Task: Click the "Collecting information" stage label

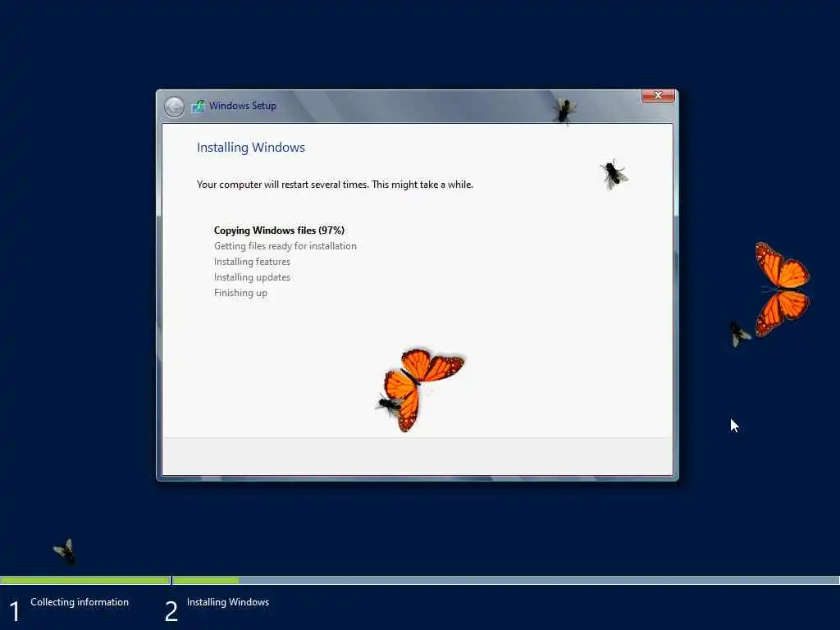Action: (80, 602)
